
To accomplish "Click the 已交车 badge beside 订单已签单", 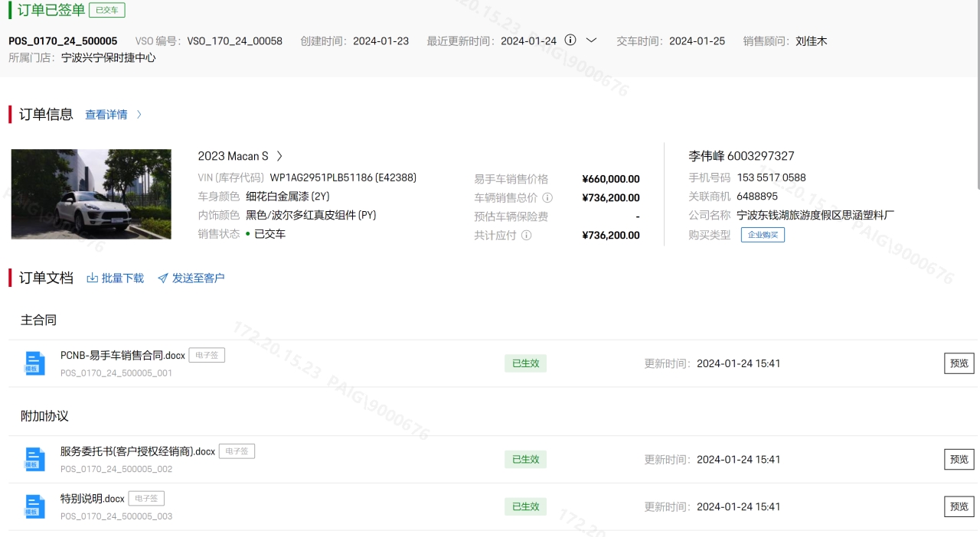I will (x=107, y=10).
